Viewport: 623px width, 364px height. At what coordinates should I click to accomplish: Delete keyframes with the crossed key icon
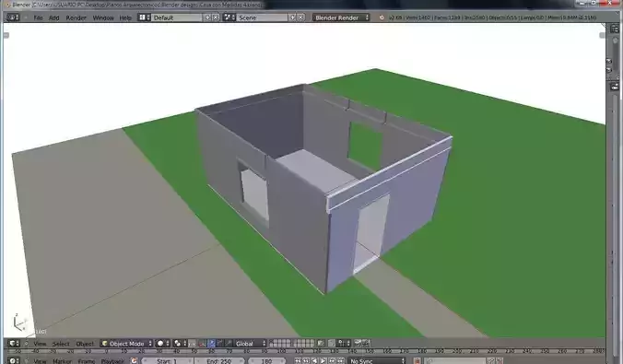pos(500,361)
